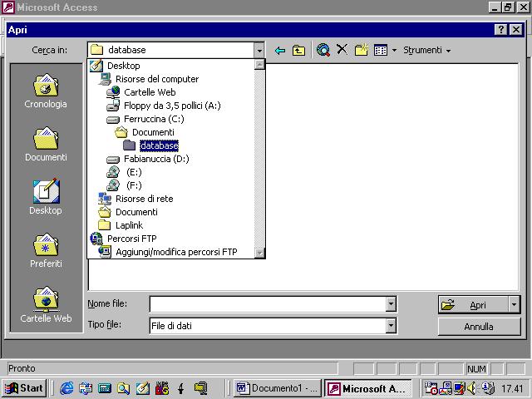This screenshot has height=399, width=532.
Task: Click into the Nome file field
Action: (x=268, y=304)
